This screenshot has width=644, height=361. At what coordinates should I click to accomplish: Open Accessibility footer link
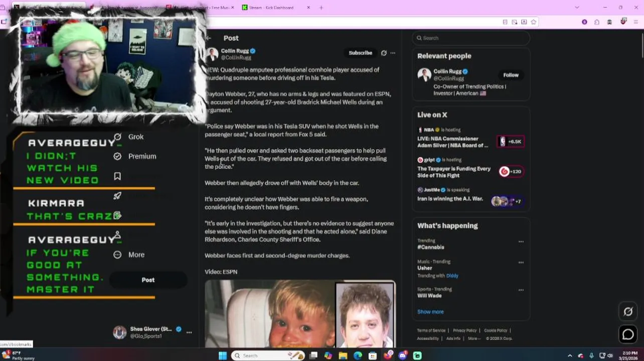pyautogui.click(x=428, y=338)
